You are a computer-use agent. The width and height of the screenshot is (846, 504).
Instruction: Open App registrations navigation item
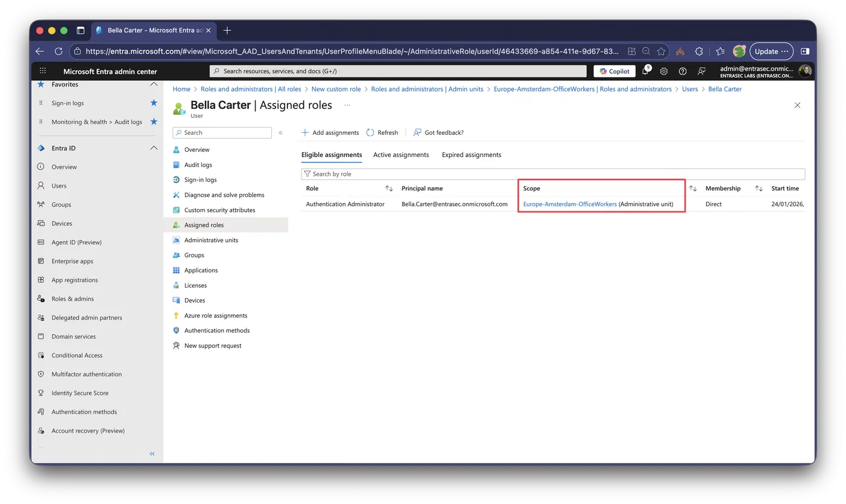tap(74, 280)
